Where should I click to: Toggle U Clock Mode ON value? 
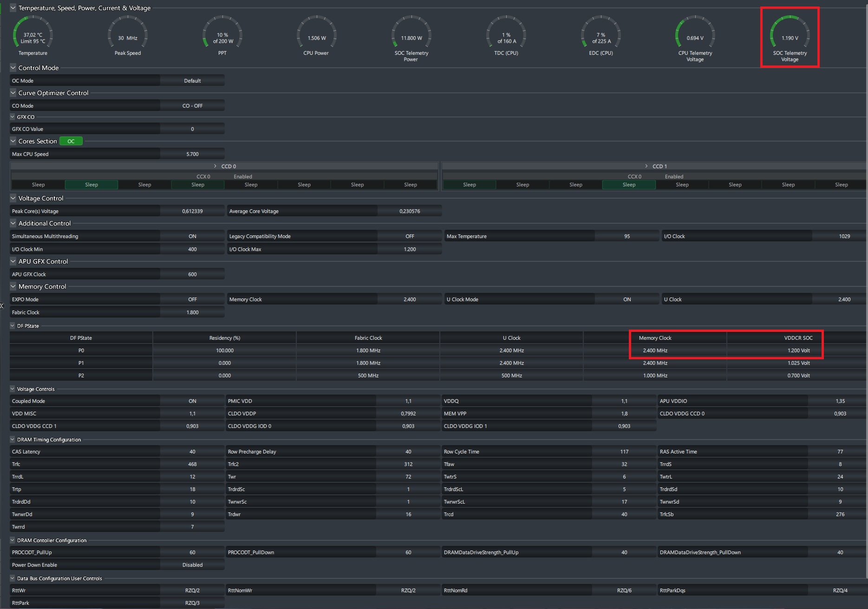tap(627, 299)
